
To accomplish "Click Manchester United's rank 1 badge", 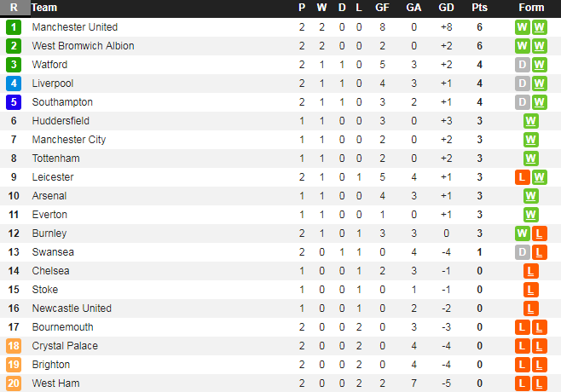I will [14, 27].
